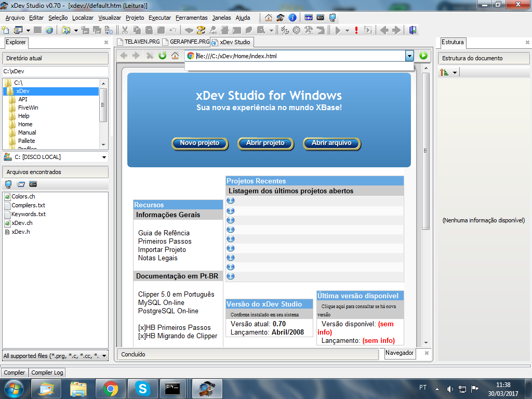Open Google Chrome from the taskbar

tap(110, 388)
